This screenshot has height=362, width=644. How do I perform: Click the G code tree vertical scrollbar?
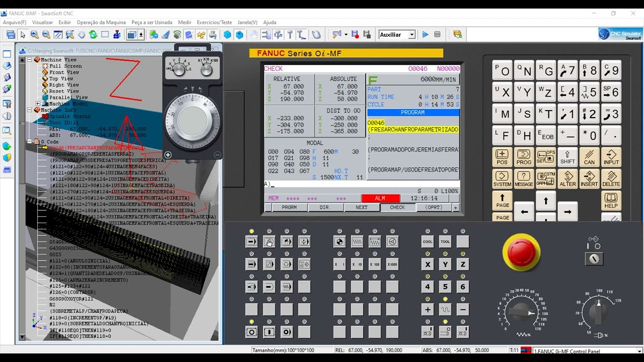click(22, 199)
